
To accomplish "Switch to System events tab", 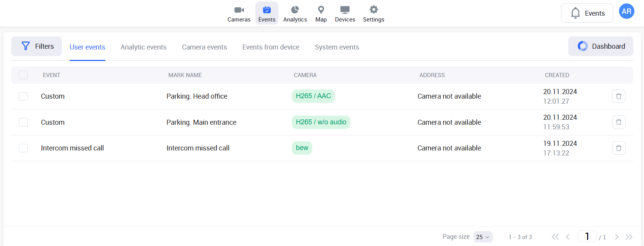I will pyautogui.click(x=337, y=47).
